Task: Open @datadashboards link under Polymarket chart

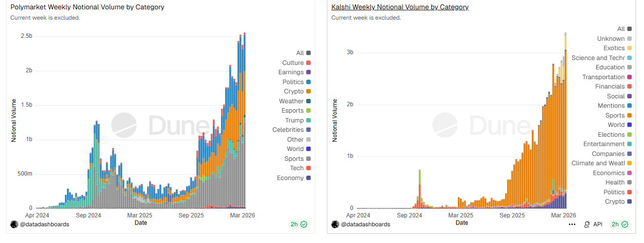Action: (x=44, y=224)
